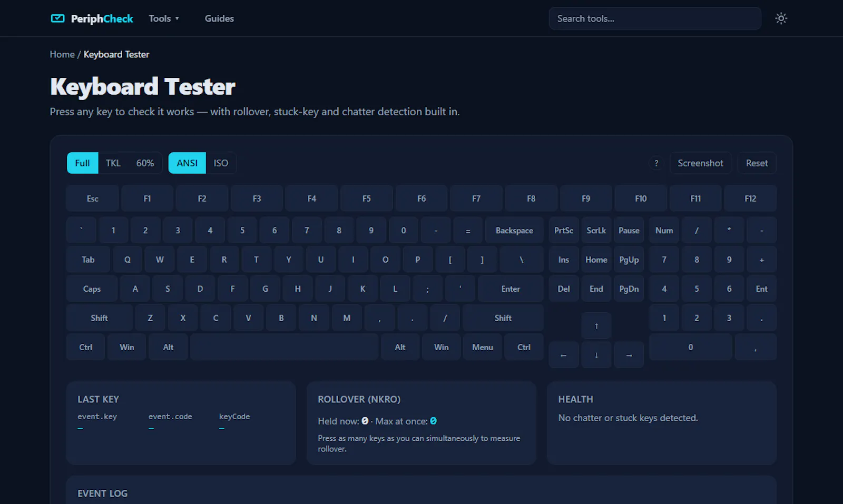Click the semicolon key

[x=428, y=289]
